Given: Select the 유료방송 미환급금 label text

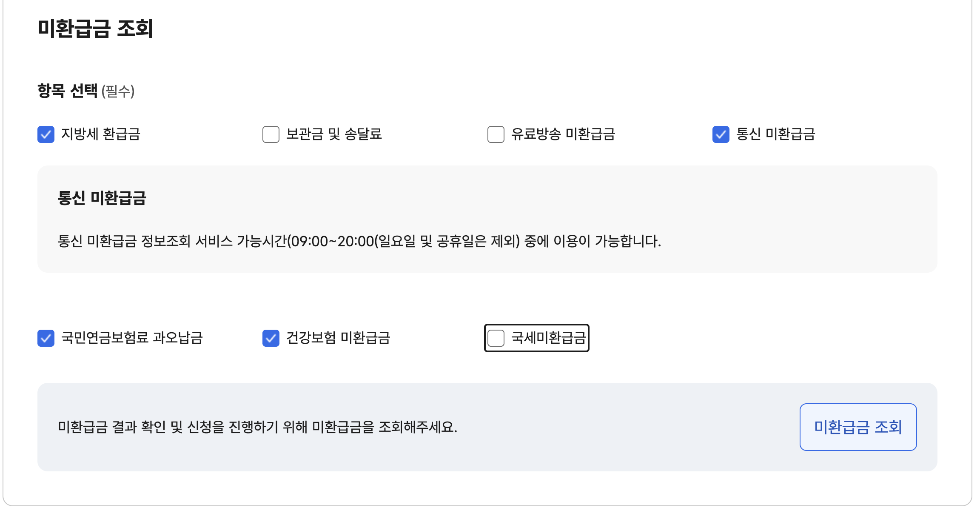Looking at the screenshot, I should point(563,134).
